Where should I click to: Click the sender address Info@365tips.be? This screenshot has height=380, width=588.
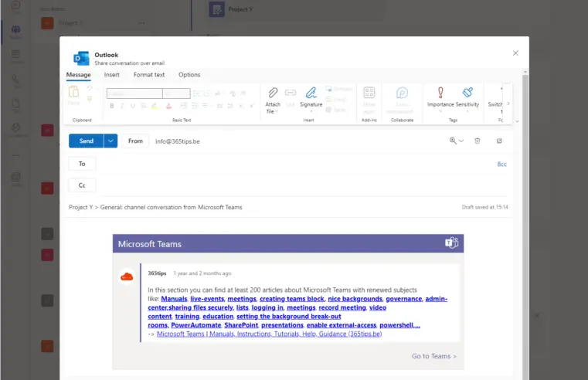[178, 141]
